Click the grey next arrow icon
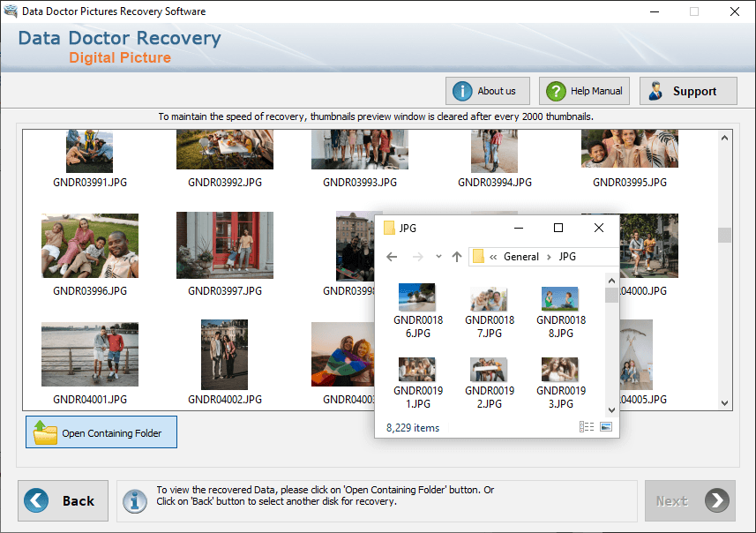 716,500
